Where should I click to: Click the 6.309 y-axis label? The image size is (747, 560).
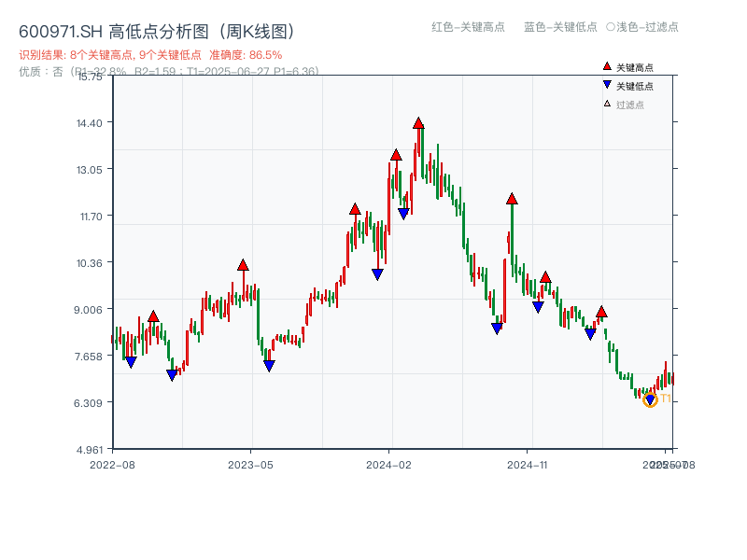88,403
